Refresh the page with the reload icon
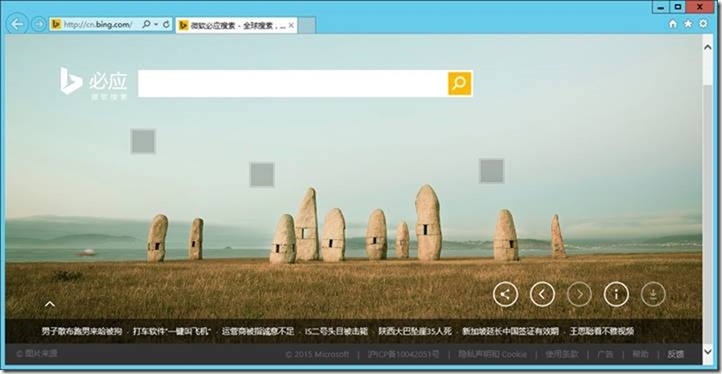Image resolution: width=722 pixels, height=374 pixels. [x=166, y=24]
